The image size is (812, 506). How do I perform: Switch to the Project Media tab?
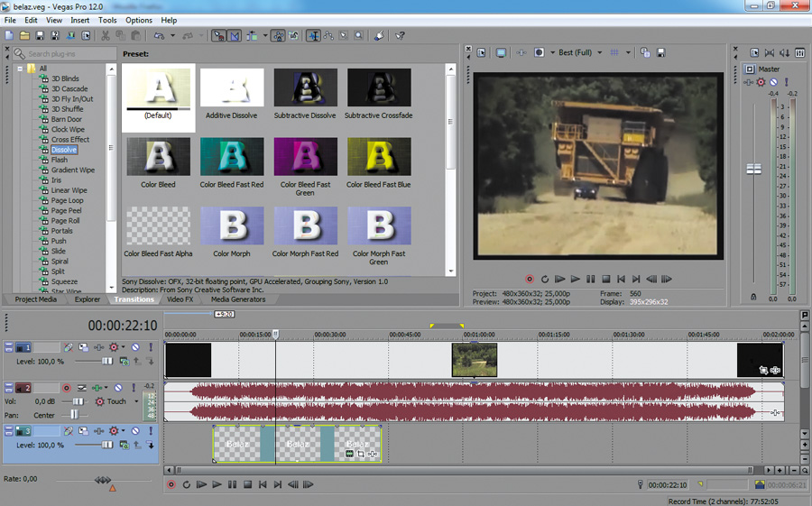coord(36,299)
